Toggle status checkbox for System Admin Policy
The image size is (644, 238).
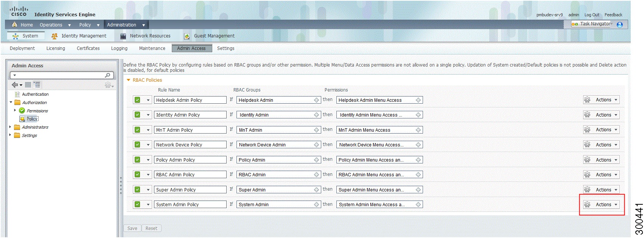tap(137, 205)
